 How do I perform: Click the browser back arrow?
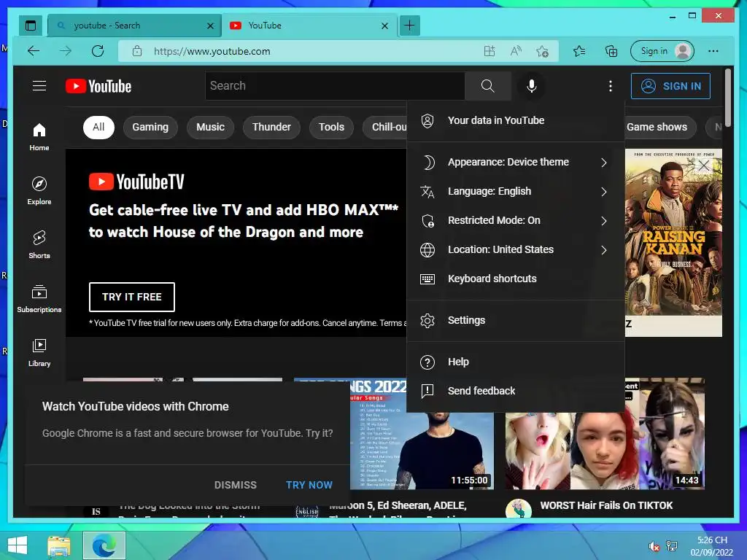tap(34, 51)
